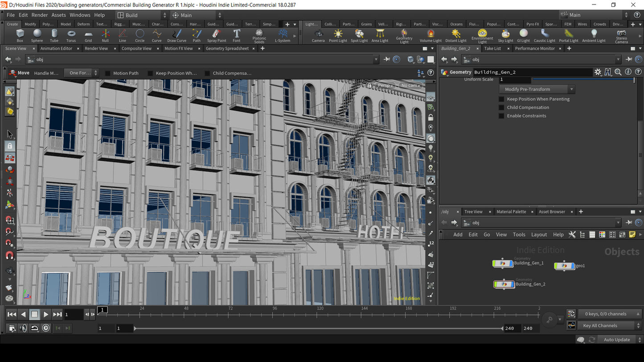
Task: Enable Constraints checkbox in parameters
Action: click(501, 116)
